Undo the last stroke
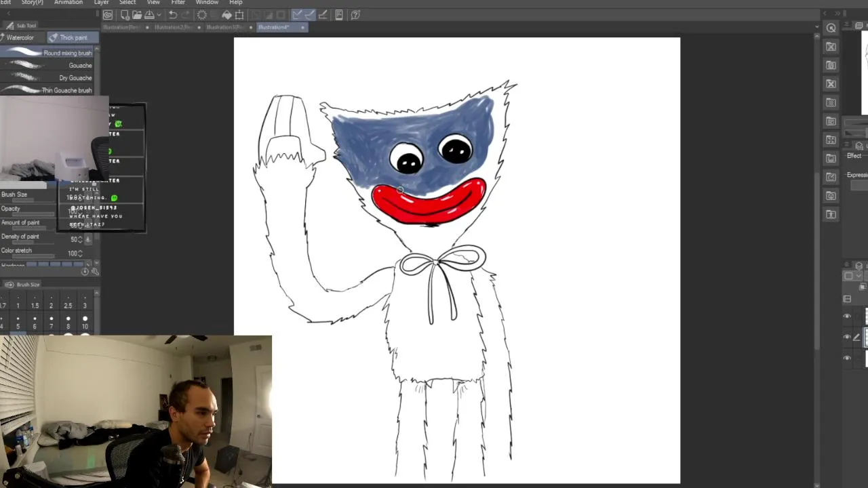 pos(173,15)
